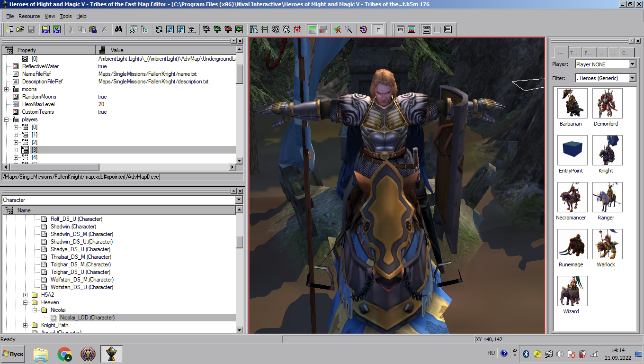This screenshot has width=644, height=364.
Task: Select the Necromancer hero icon
Action: pyautogui.click(x=572, y=197)
